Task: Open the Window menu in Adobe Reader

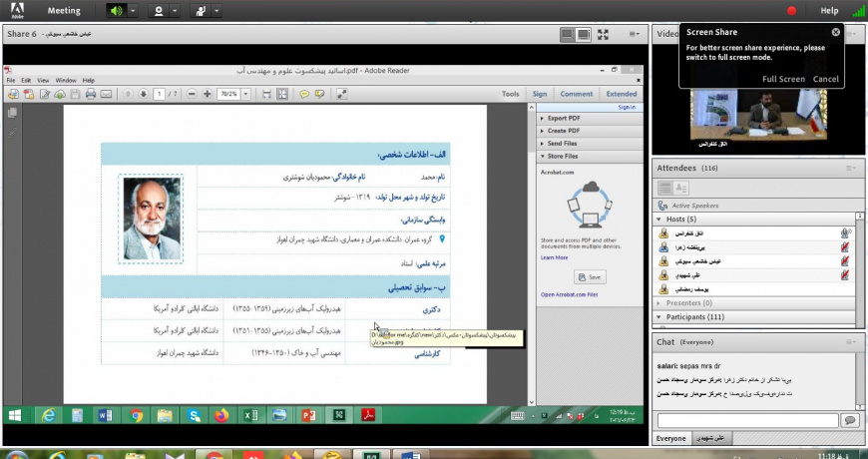Action: pyautogui.click(x=66, y=80)
